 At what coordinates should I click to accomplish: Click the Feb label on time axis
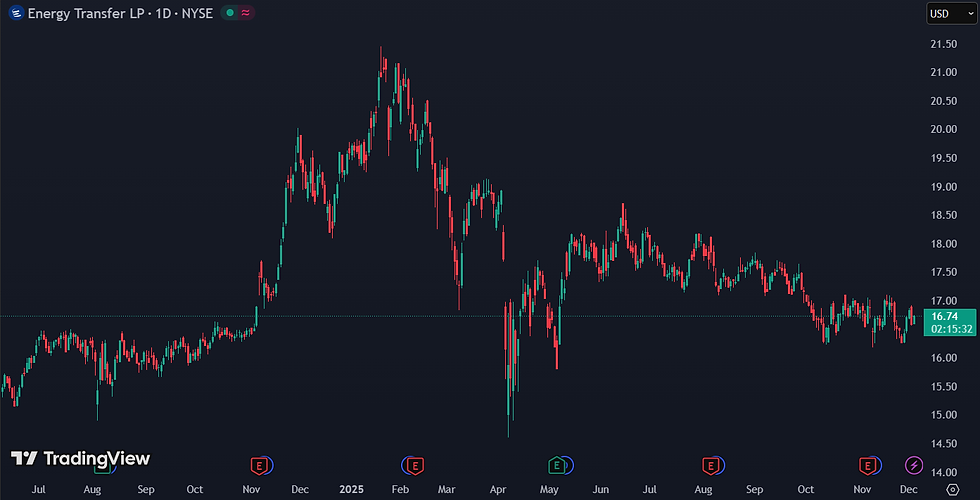(401, 489)
